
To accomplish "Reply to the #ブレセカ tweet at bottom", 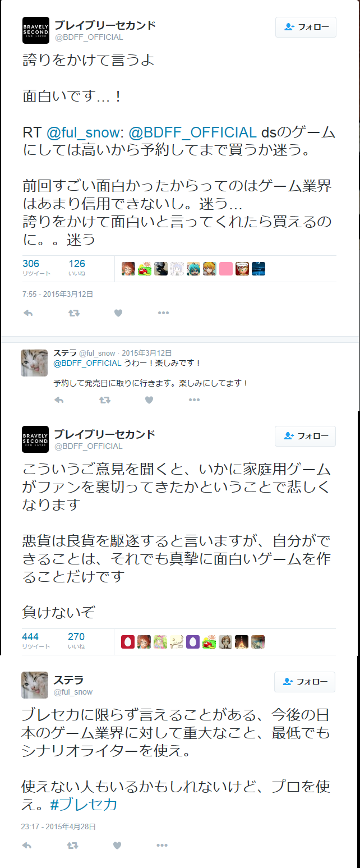I will click(x=27, y=845).
